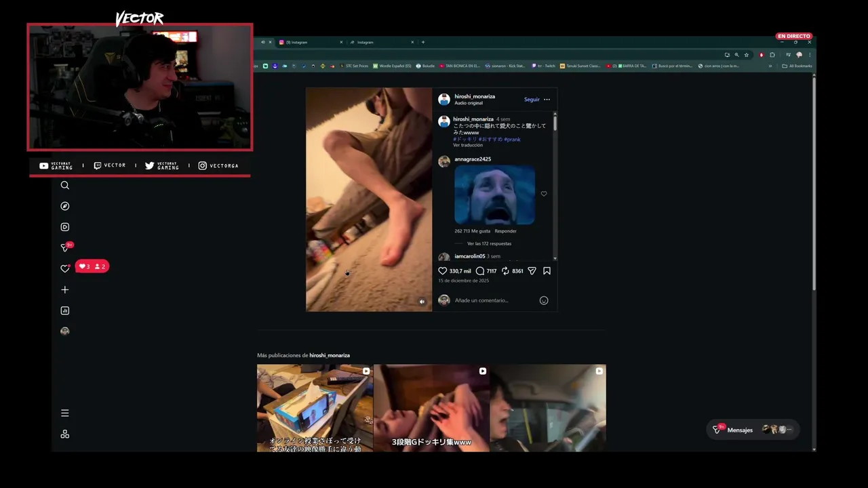Open direct messages paper-plane sidebar icon
This screenshot has height=488, width=868.
(65, 247)
